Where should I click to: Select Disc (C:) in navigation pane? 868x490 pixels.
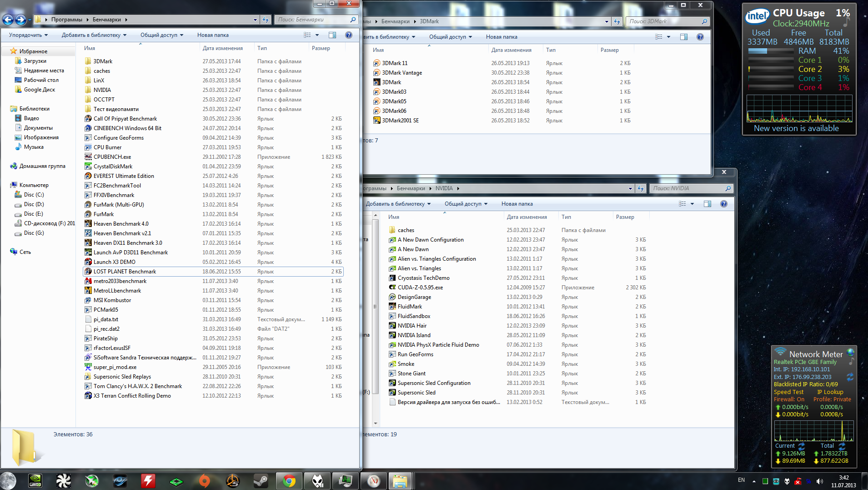34,195
